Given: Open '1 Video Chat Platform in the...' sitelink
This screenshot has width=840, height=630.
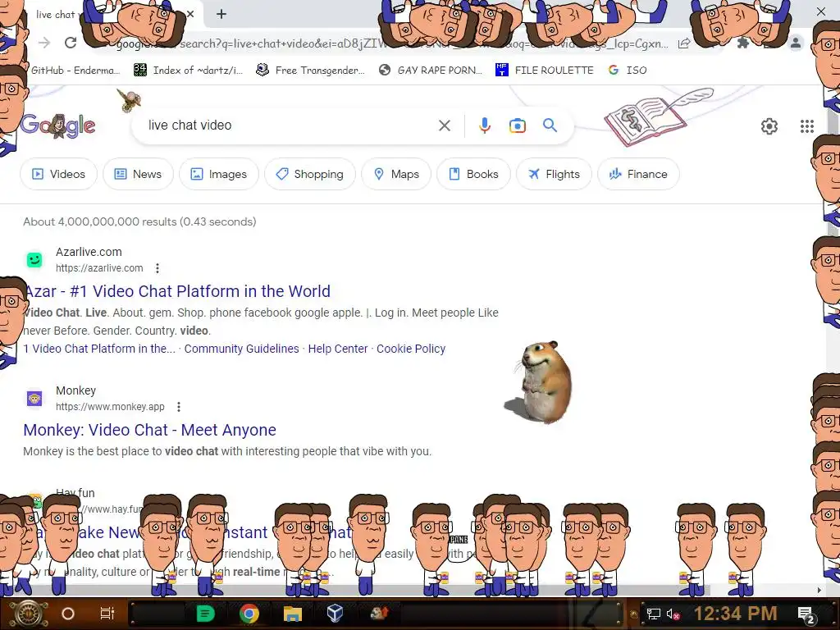Looking at the screenshot, I should 99,349.
